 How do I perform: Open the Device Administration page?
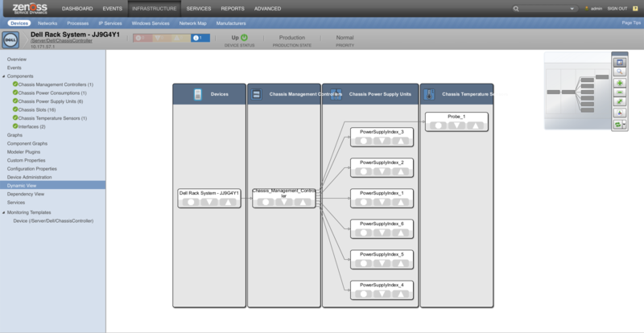(x=29, y=178)
